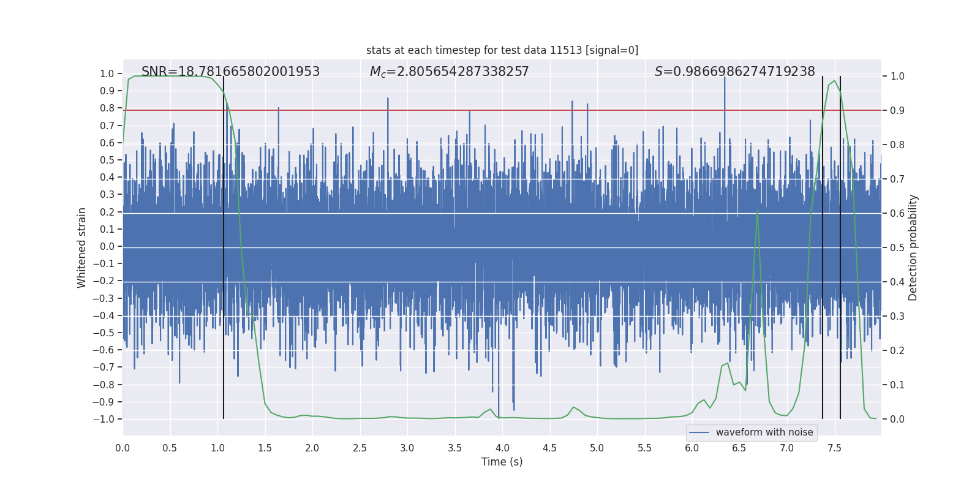
Task: Click the 5.0 tick on the Time axis
Action: click(597, 448)
